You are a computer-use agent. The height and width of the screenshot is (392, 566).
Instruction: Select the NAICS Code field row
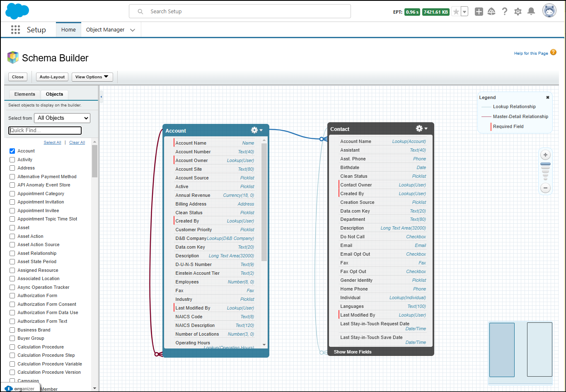pos(215,317)
